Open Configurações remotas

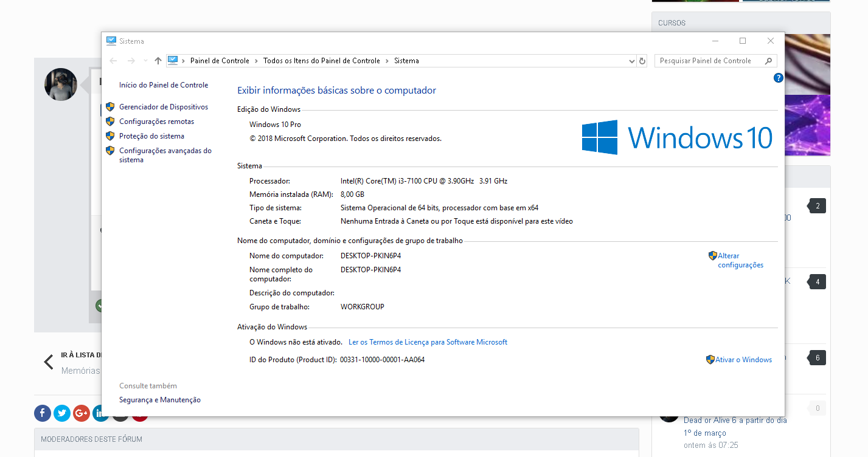point(156,122)
